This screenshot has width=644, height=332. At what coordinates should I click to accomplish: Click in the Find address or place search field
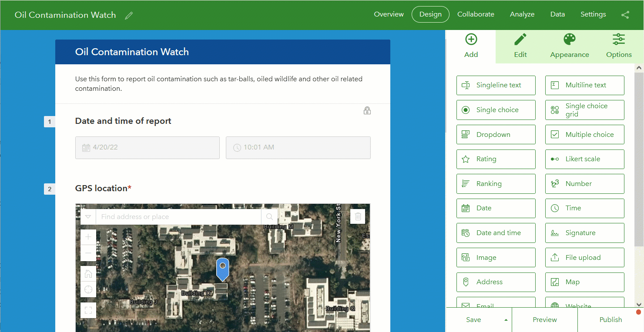[174, 216]
